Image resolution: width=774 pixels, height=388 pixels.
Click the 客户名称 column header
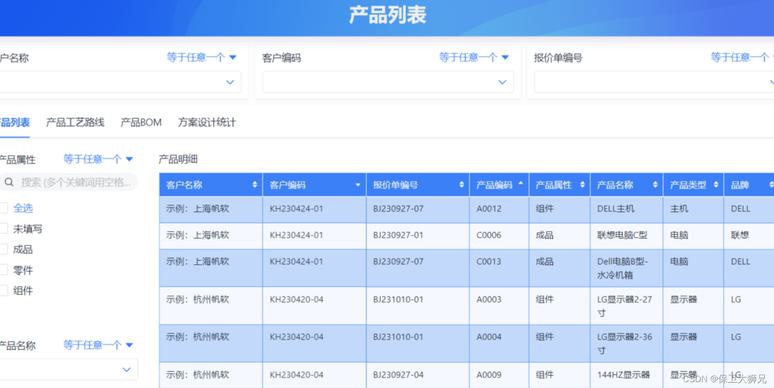click(211, 185)
